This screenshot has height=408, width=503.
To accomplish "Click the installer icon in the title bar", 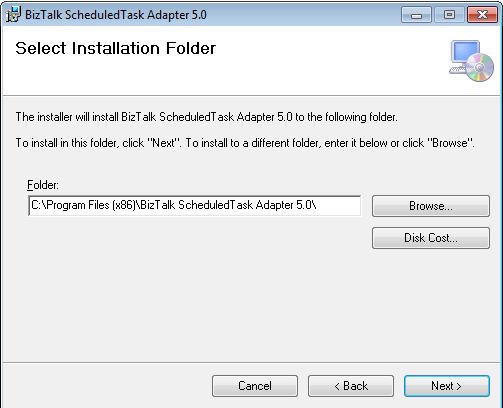I will (x=13, y=15).
